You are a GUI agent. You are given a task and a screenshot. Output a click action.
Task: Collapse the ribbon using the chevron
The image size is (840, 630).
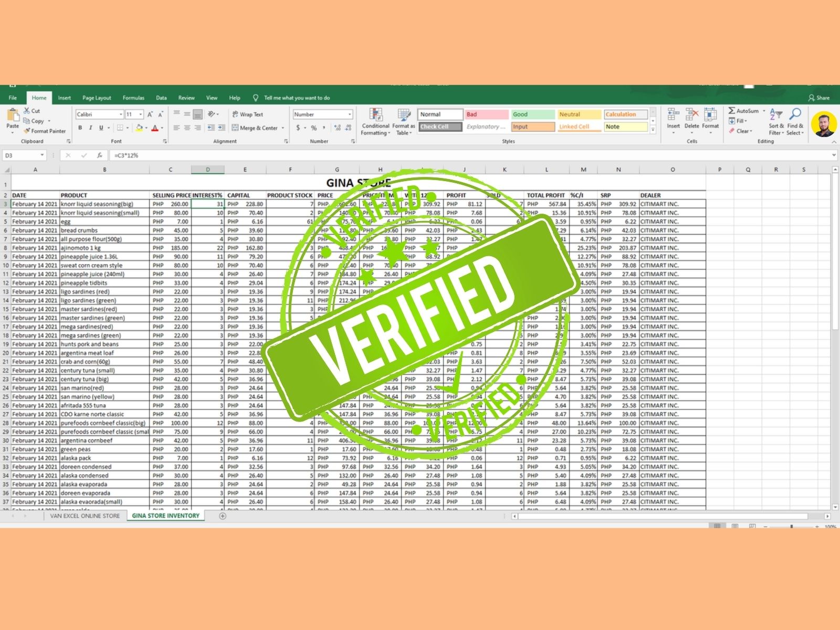point(834,141)
